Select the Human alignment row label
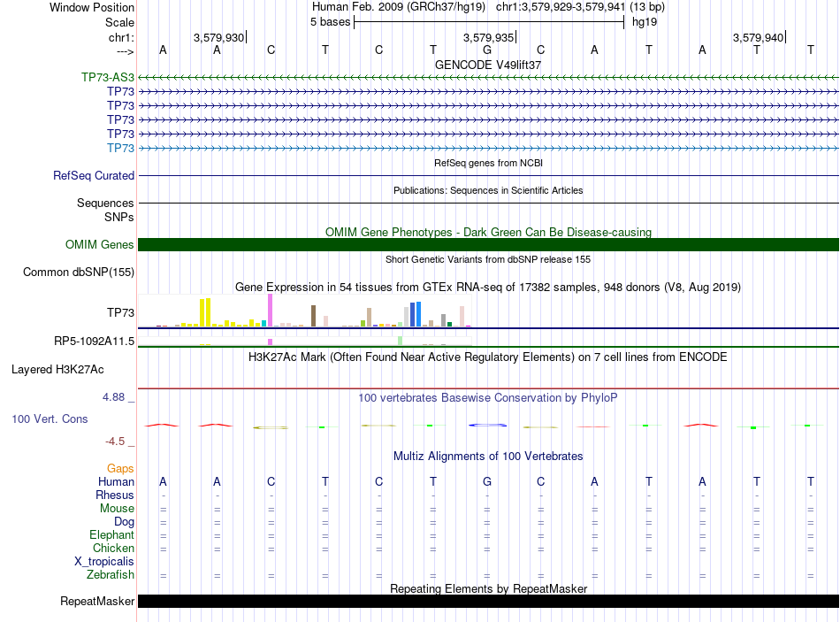 click(x=116, y=481)
